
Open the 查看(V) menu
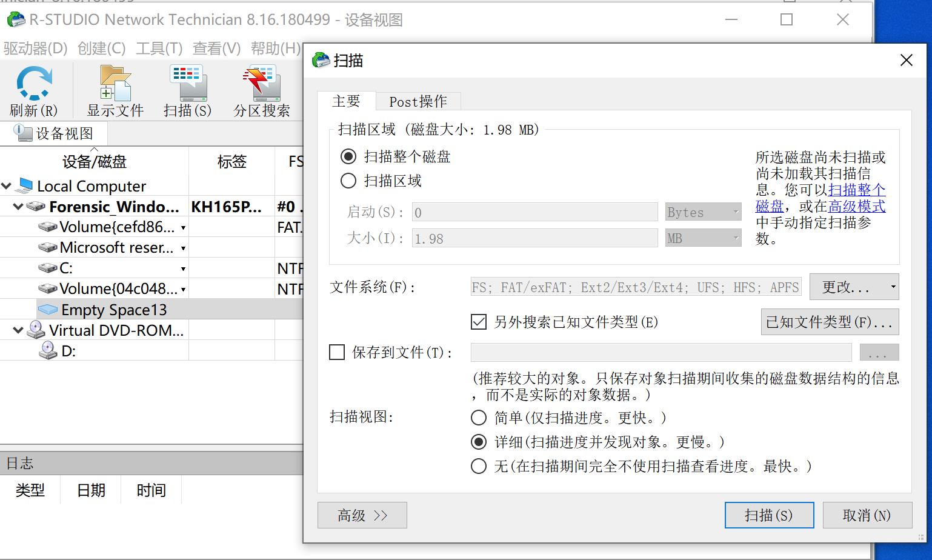coord(217,48)
